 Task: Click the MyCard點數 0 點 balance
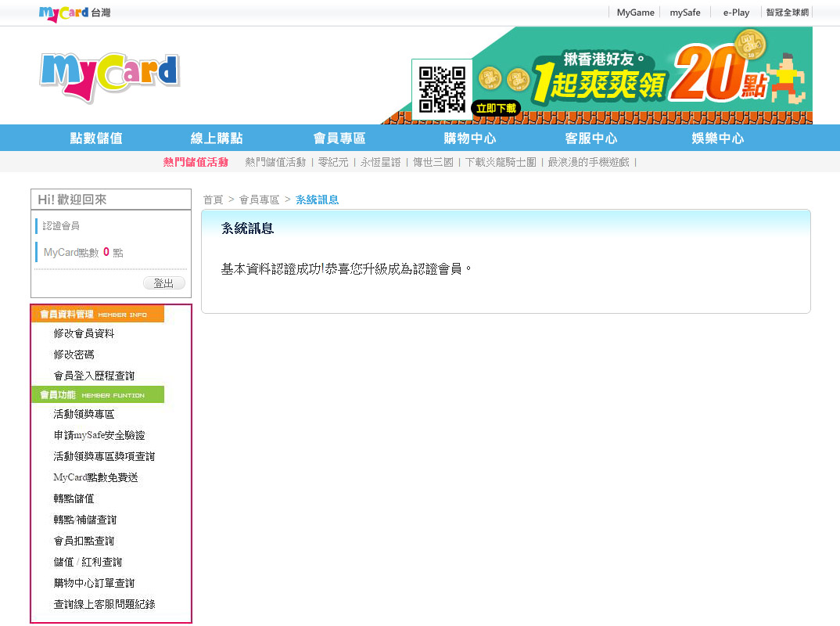point(83,253)
